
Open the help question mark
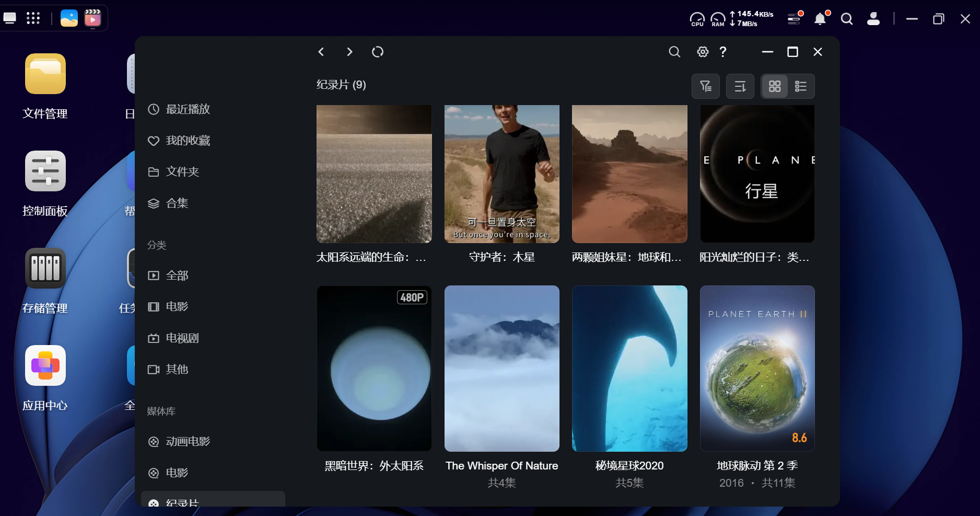coord(723,52)
